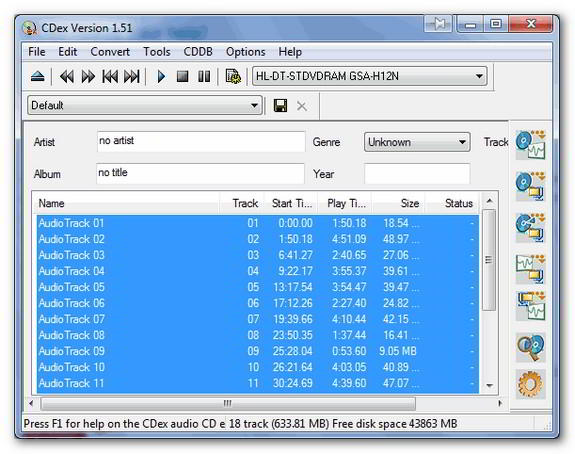Sort by the Track column header
The height and width of the screenshot is (454, 575).
coord(242,203)
